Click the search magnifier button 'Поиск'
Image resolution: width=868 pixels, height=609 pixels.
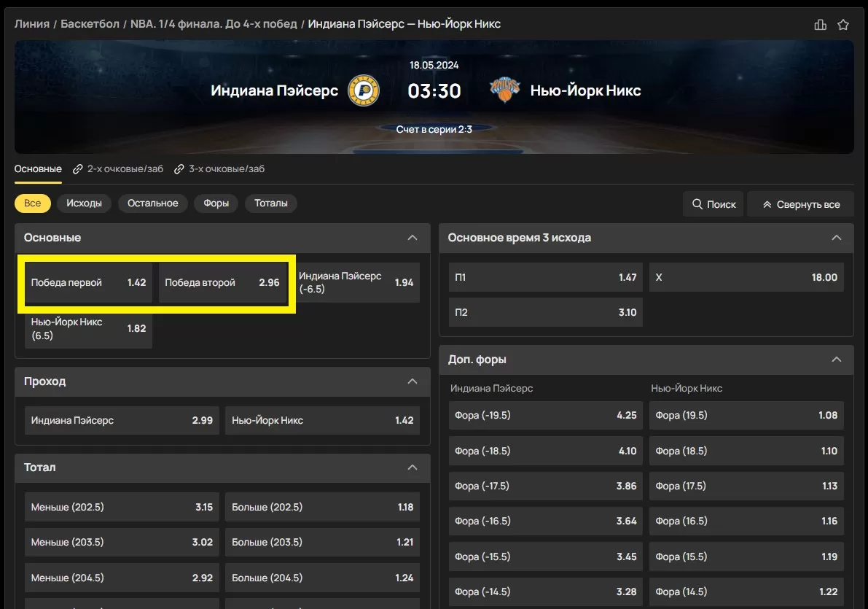713,204
